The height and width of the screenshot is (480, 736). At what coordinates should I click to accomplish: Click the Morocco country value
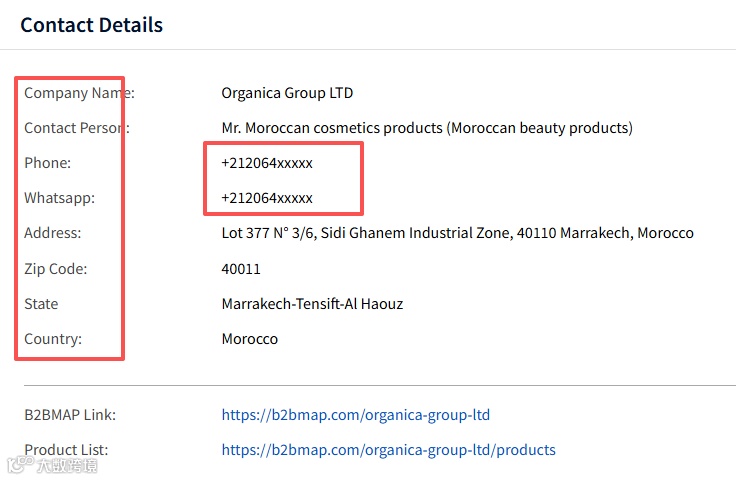[x=250, y=339]
